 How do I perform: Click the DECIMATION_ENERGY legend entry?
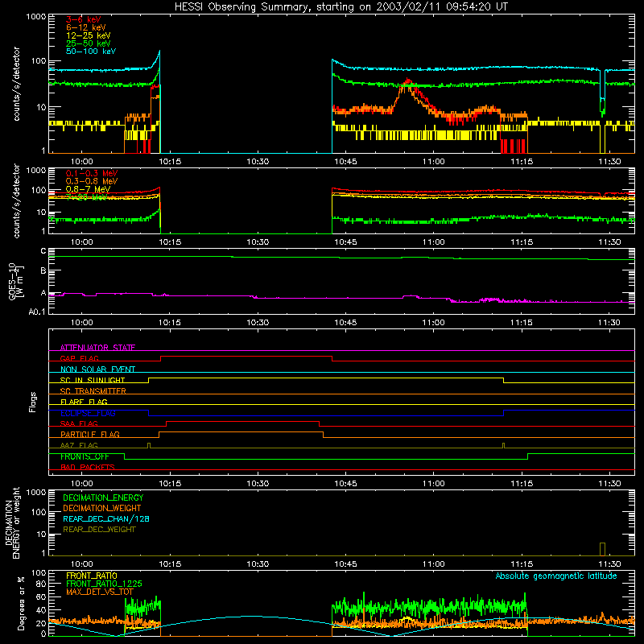[103, 497]
